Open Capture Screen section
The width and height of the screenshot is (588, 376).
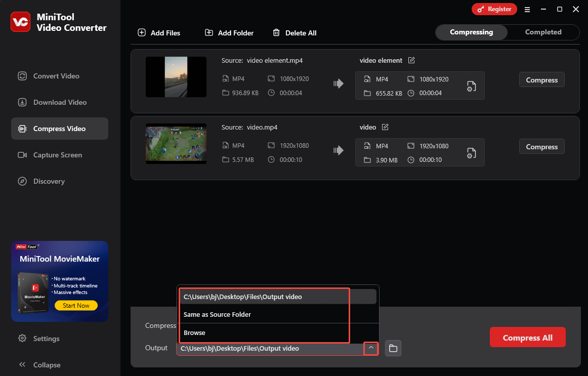click(x=60, y=155)
